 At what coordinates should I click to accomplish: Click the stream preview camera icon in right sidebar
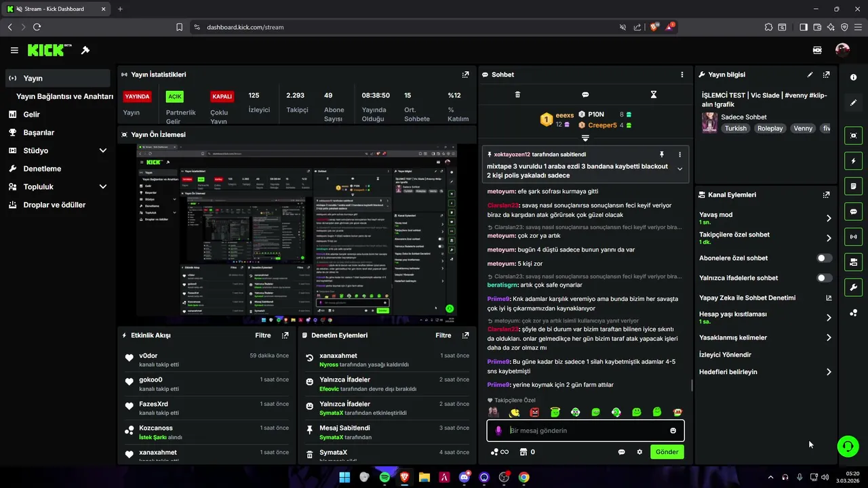853,136
